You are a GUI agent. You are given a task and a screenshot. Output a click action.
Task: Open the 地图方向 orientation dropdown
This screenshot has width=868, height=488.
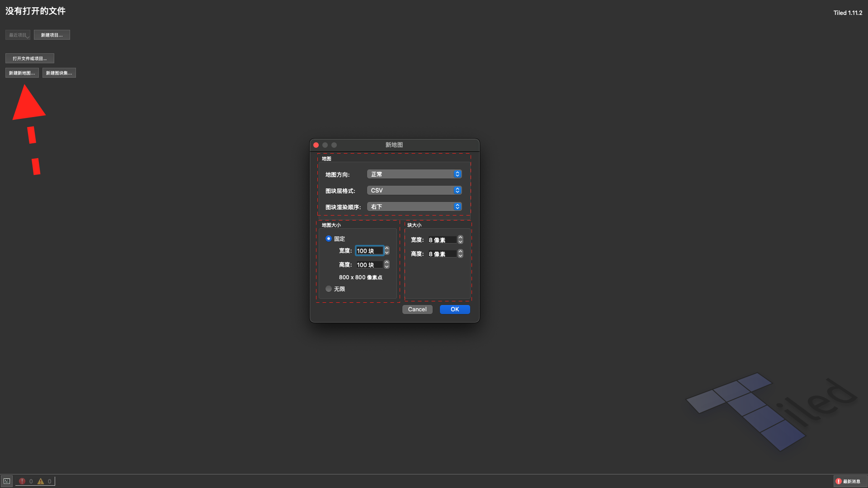point(414,174)
